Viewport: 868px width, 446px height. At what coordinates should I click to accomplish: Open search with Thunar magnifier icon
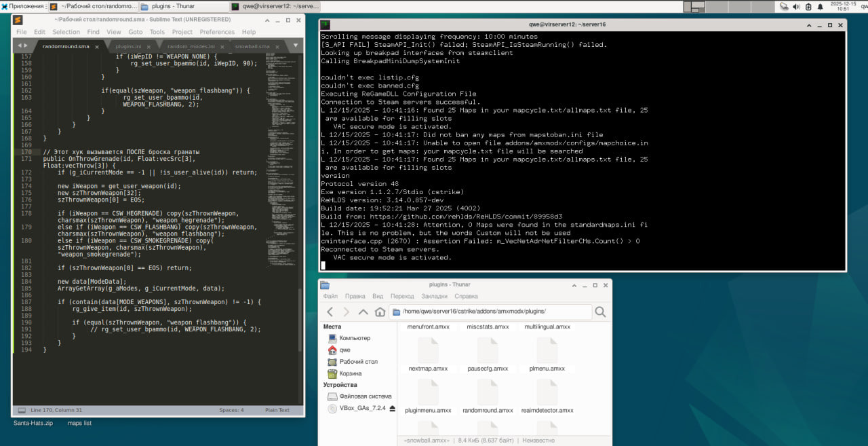tap(600, 312)
